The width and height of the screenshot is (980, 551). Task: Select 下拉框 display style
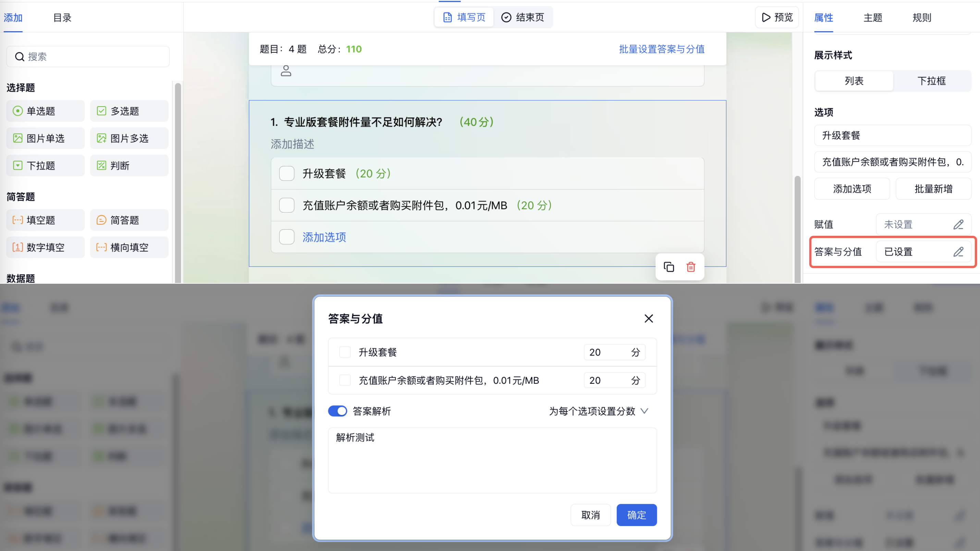(932, 81)
